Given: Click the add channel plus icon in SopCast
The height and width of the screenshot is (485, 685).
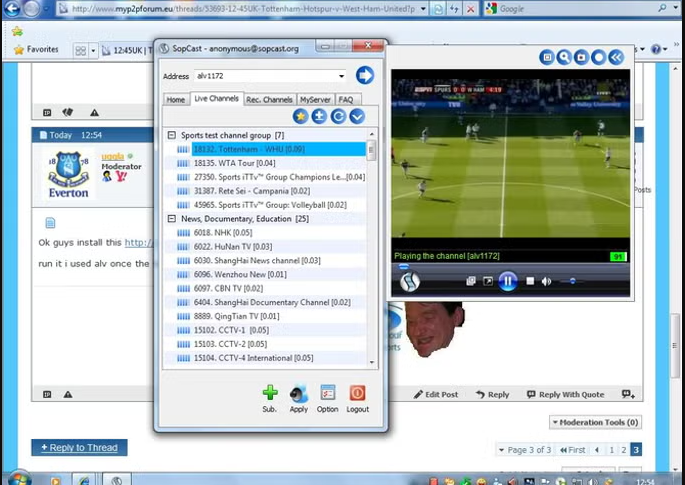Looking at the screenshot, I should [x=319, y=116].
